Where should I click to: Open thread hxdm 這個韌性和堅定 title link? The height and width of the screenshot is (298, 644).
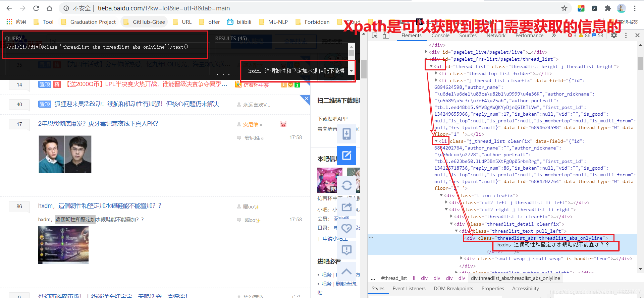point(100,206)
